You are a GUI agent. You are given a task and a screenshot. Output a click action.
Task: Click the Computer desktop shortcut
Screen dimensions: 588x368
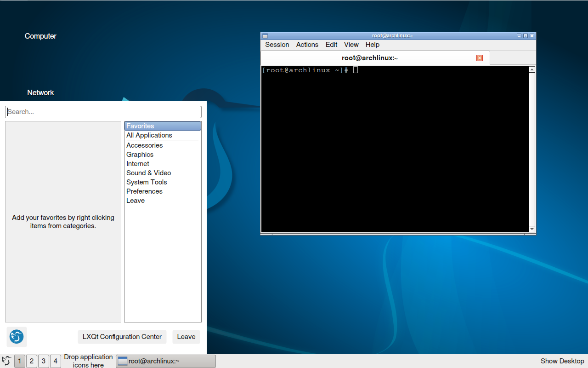pyautogui.click(x=40, y=36)
